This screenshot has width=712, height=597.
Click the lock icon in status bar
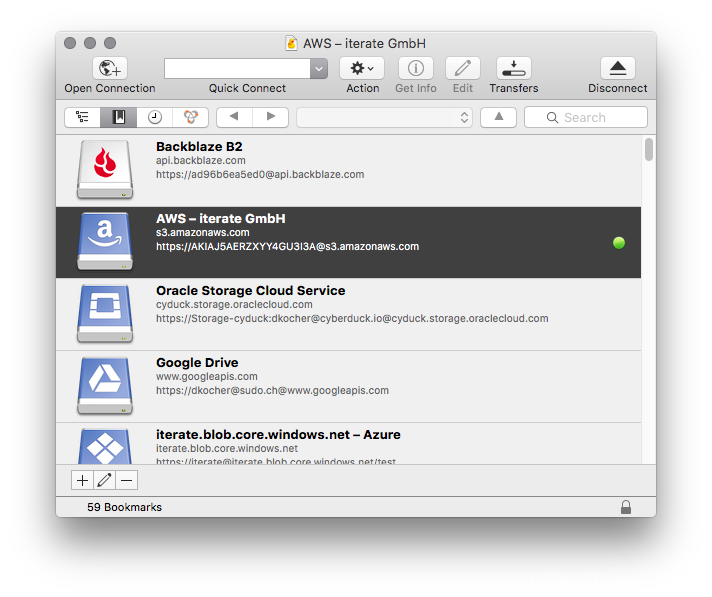click(626, 507)
